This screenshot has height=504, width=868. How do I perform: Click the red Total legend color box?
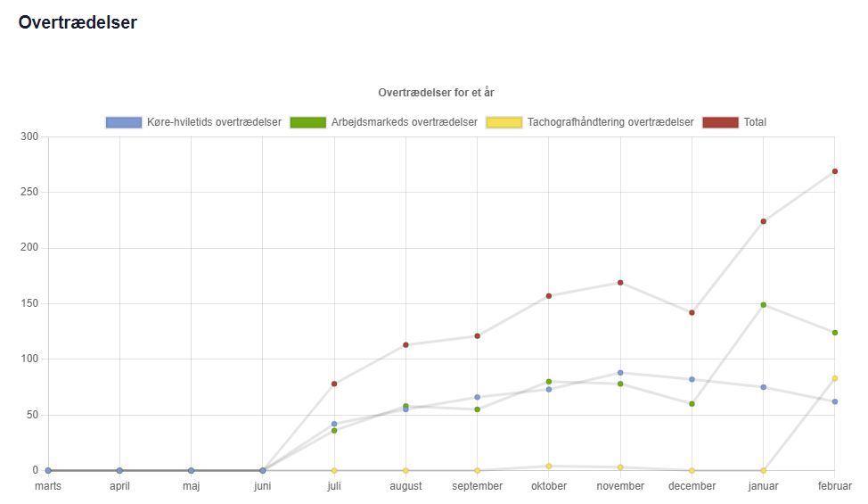[720, 122]
